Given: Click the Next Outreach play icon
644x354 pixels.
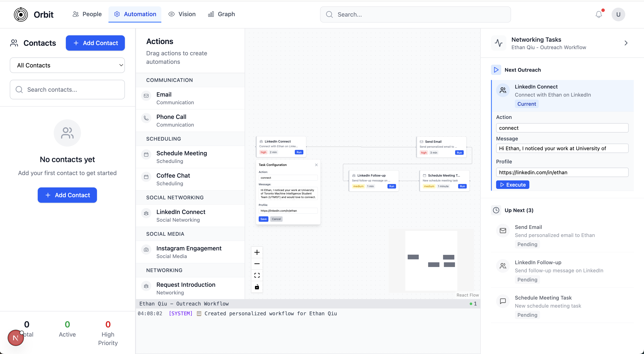Looking at the screenshot, I should [x=496, y=70].
